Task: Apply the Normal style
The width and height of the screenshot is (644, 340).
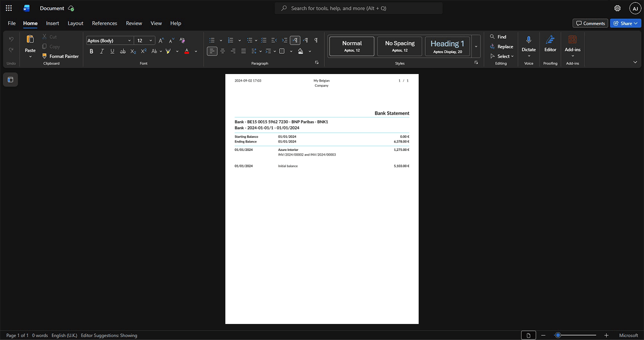Action: click(x=352, y=46)
